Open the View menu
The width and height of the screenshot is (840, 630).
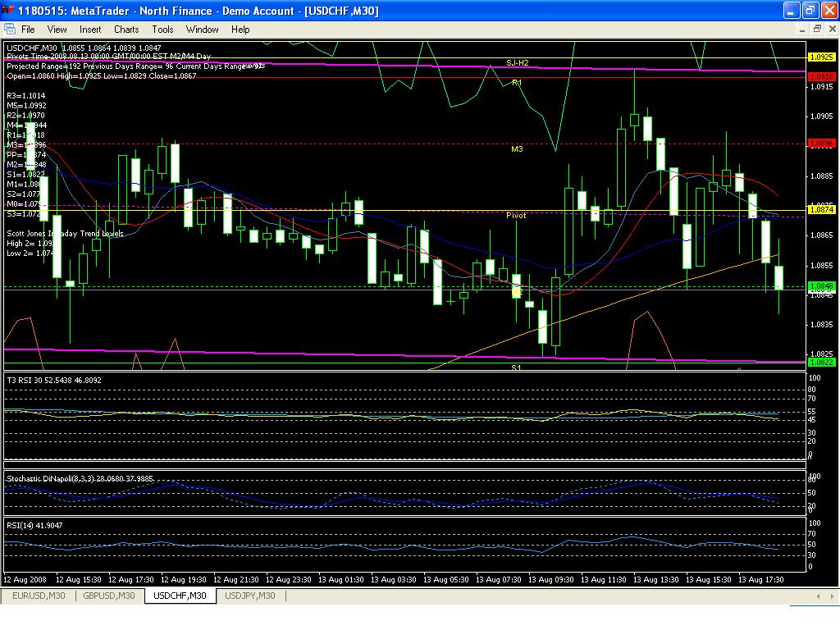click(57, 29)
